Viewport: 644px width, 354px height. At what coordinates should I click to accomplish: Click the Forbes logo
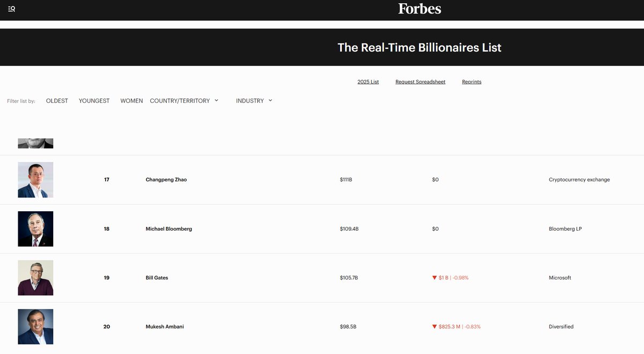419,9
